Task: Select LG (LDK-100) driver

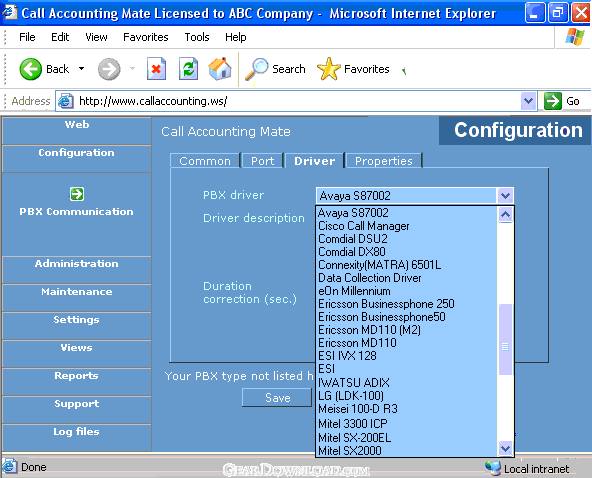Action: pyautogui.click(x=407, y=395)
